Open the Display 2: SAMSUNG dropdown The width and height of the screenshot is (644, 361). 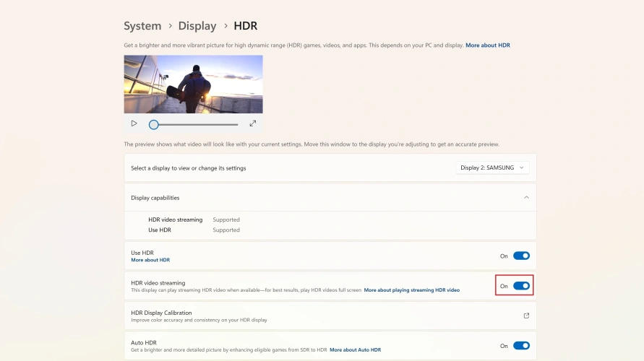click(x=493, y=168)
